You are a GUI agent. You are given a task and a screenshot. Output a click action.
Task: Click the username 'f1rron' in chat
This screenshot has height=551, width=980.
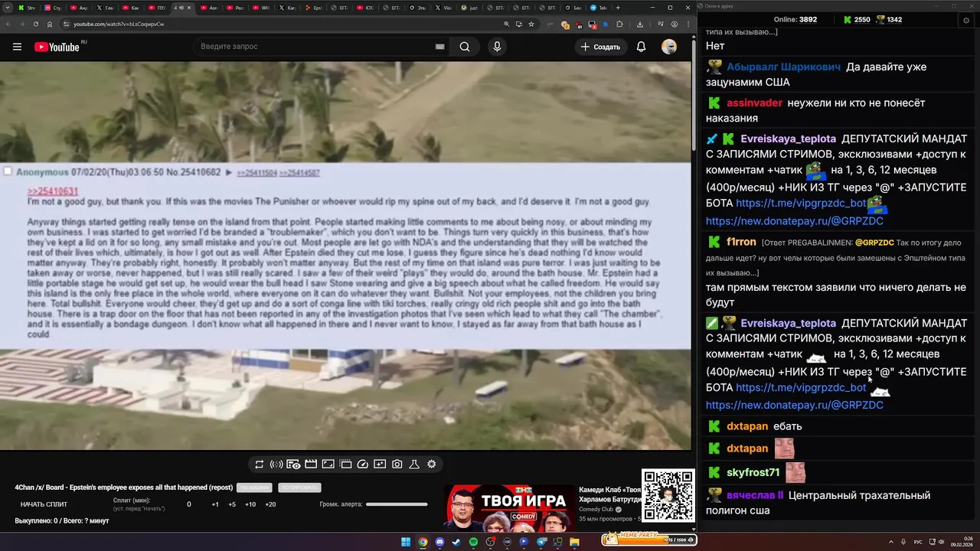tap(741, 242)
